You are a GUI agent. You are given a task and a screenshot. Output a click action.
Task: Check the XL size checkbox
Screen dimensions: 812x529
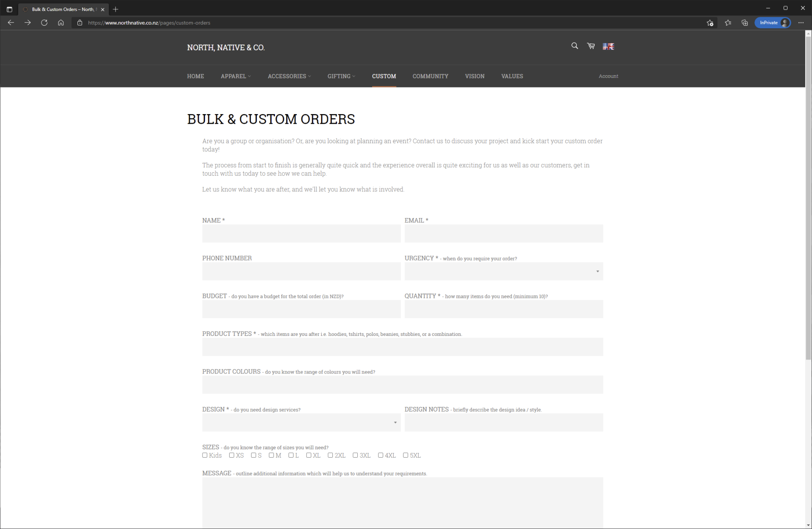coord(309,455)
